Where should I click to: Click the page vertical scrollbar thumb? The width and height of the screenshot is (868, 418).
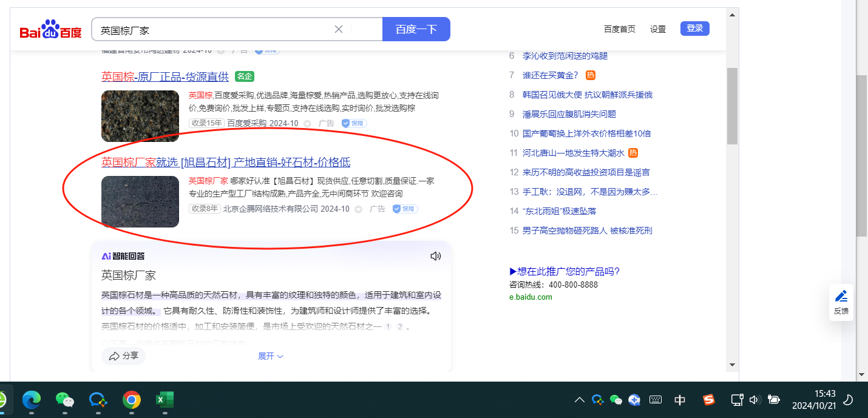click(732, 106)
